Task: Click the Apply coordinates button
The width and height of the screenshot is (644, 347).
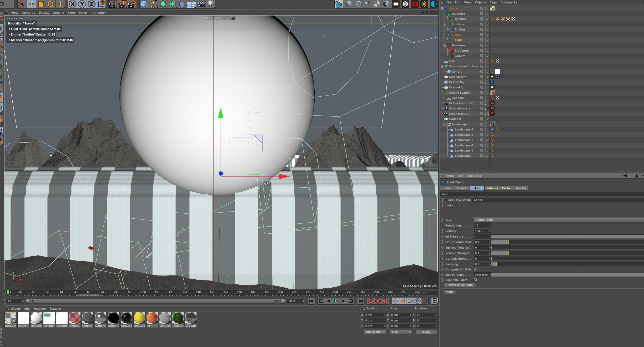Action: click(x=426, y=332)
